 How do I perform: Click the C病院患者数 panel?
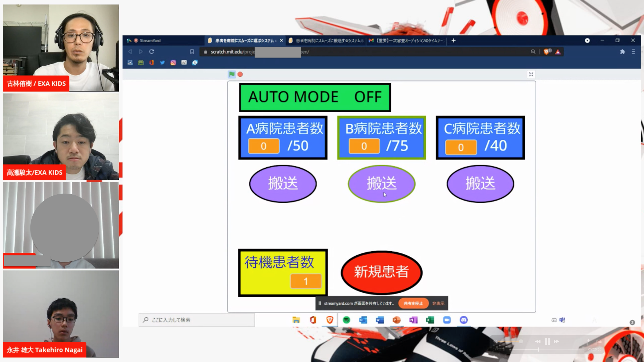pos(480,138)
